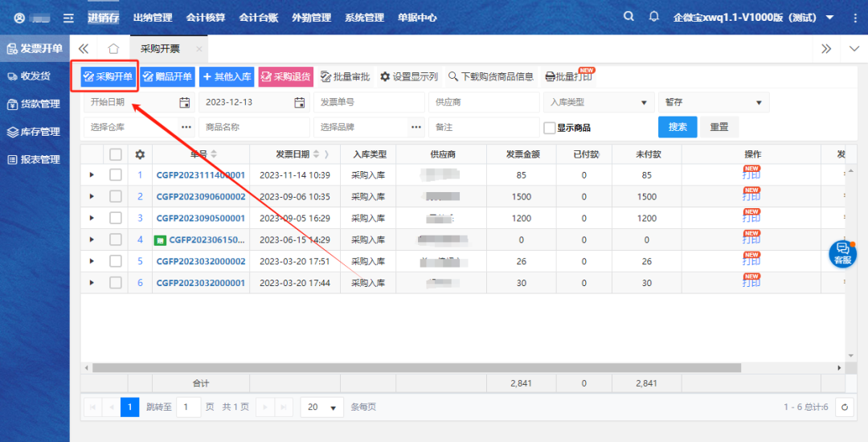Open the 20 per page dropdown

tap(321, 407)
